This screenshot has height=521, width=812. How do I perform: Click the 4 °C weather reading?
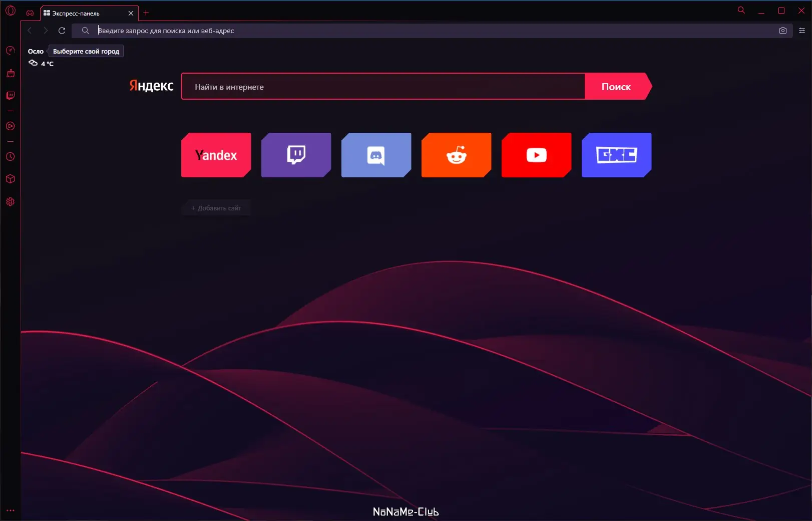click(47, 64)
